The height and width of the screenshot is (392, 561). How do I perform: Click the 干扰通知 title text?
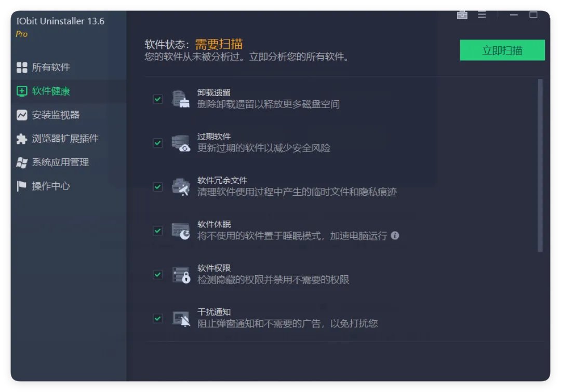214,312
